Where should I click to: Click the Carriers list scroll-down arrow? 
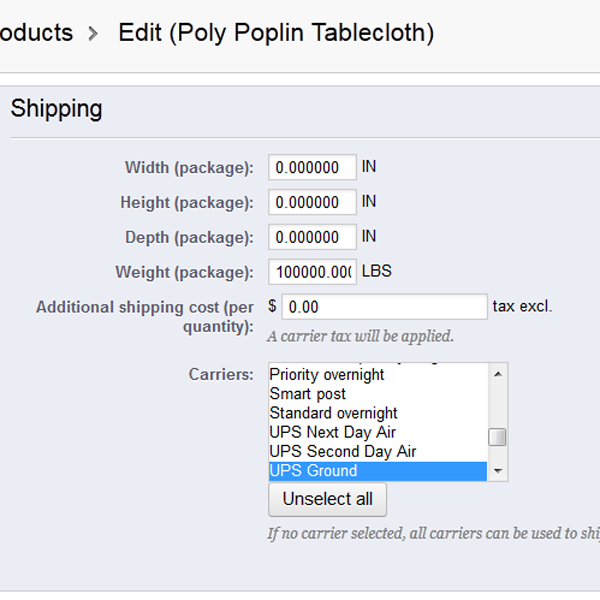pos(497,471)
